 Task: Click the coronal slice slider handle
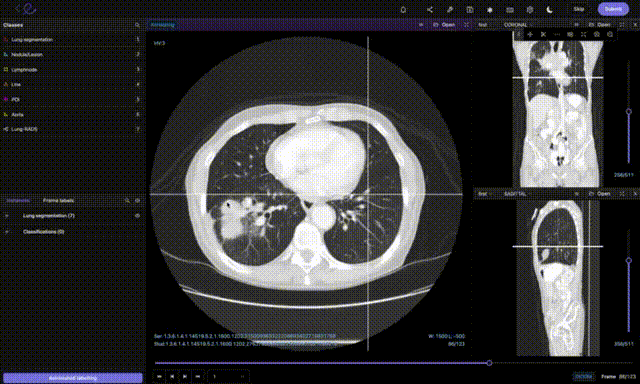[629, 111]
